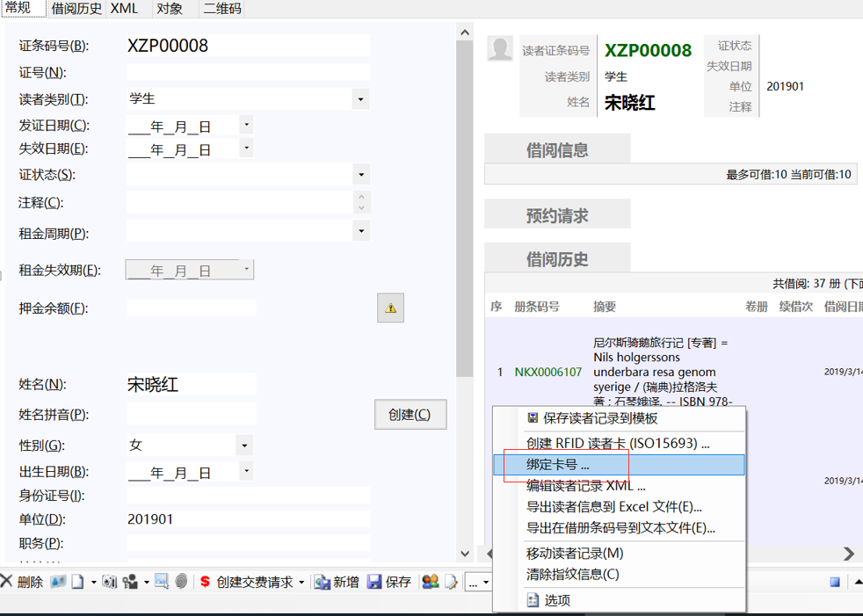Image resolution: width=863 pixels, height=616 pixels.
Task: Open 选项 options in context menu
Action: pyautogui.click(x=620, y=600)
